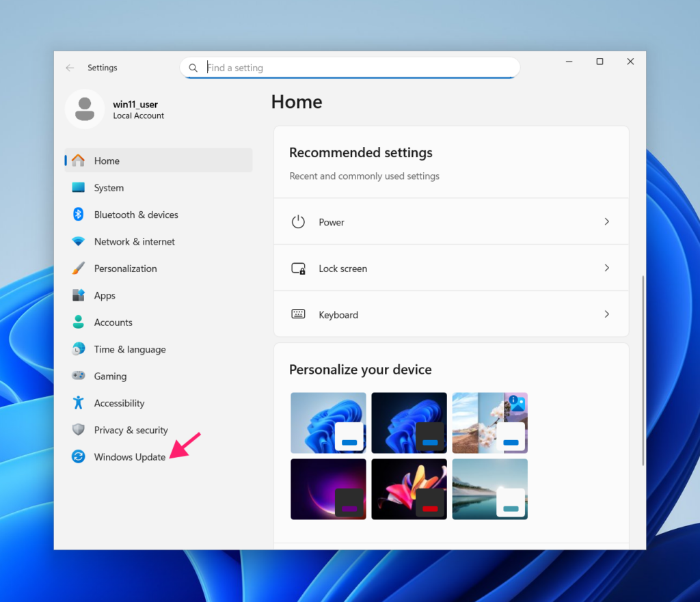Image resolution: width=700 pixels, height=602 pixels.
Task: Click the win11_user account name
Action: [x=135, y=105]
